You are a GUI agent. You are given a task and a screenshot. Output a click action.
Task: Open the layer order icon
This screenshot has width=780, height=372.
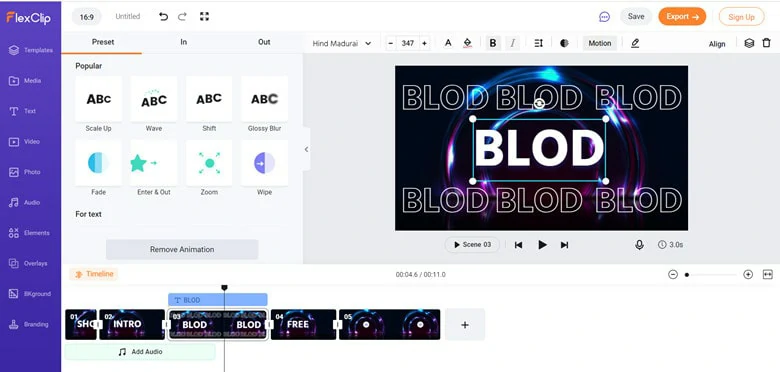749,43
